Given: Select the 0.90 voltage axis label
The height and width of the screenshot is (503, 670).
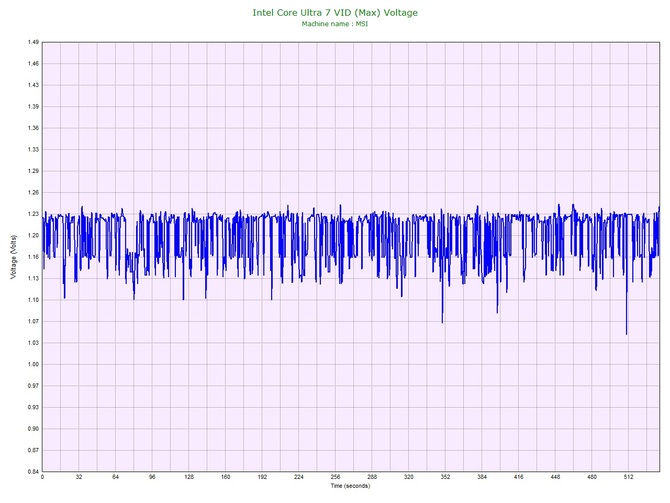Looking at the screenshot, I should tap(33, 429).
